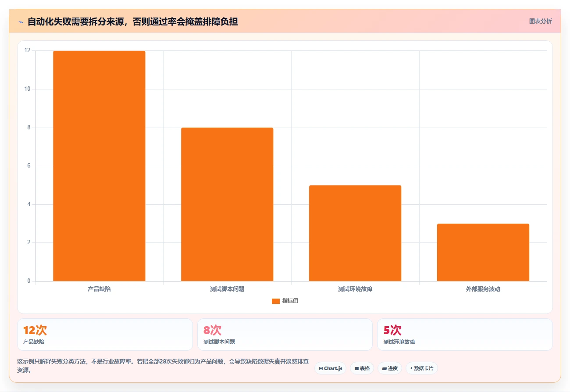Click the footnote text starting 该示例只解释
The image size is (570, 392).
pos(163,366)
